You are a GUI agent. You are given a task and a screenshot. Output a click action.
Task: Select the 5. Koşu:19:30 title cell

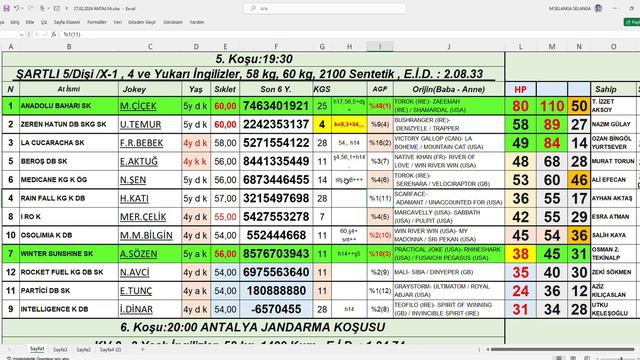(253, 59)
